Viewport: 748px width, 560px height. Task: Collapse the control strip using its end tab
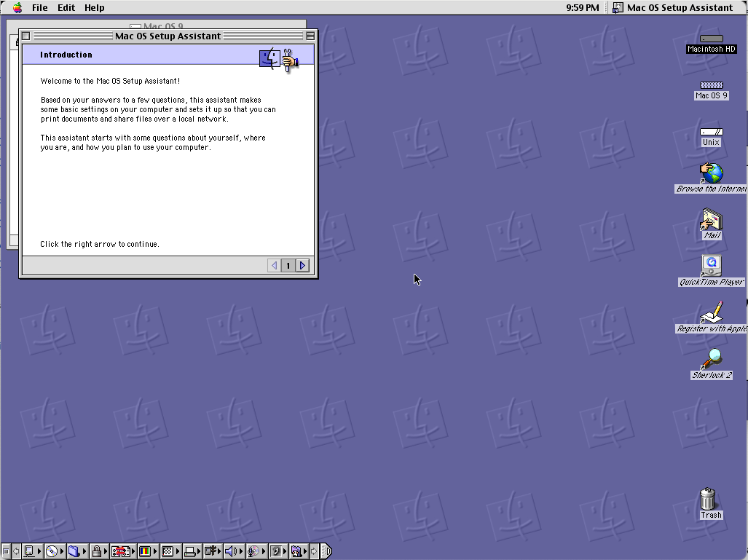[326, 551]
